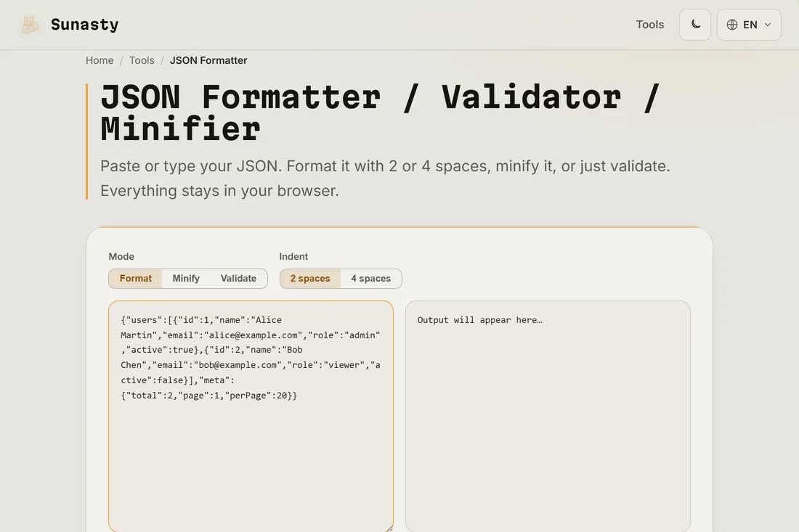
Task: Click the Mode label
Action: click(121, 257)
